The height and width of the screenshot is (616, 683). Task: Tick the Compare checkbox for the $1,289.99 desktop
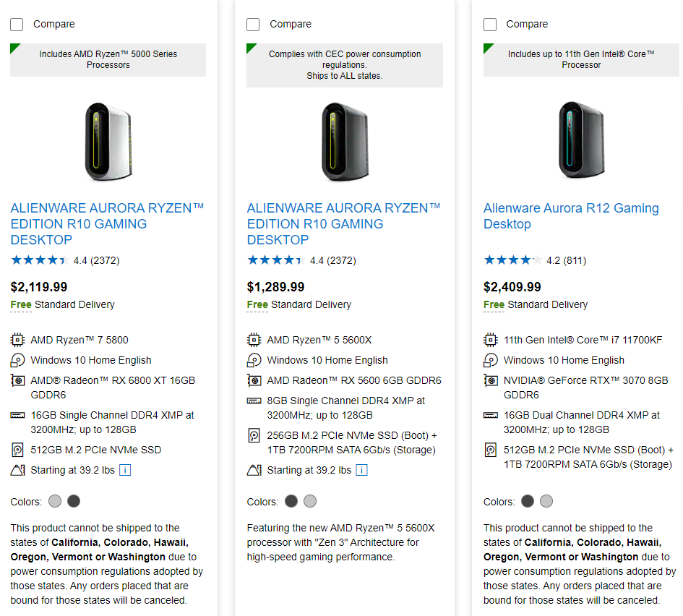(x=253, y=25)
